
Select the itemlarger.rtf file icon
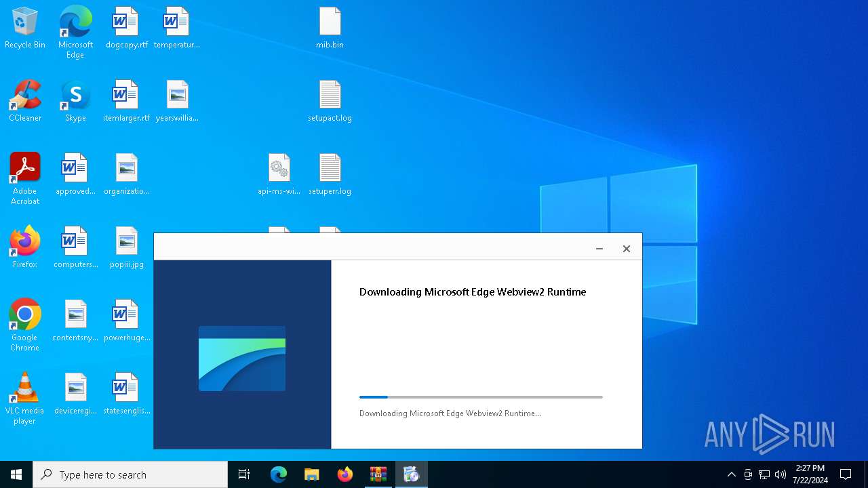(x=126, y=102)
